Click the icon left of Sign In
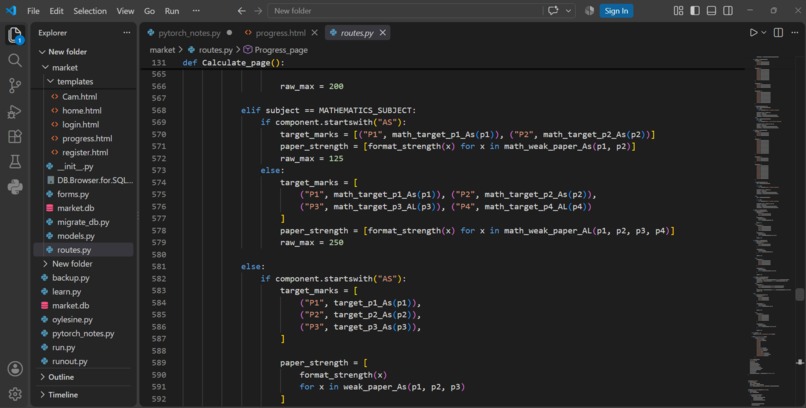 590,11
